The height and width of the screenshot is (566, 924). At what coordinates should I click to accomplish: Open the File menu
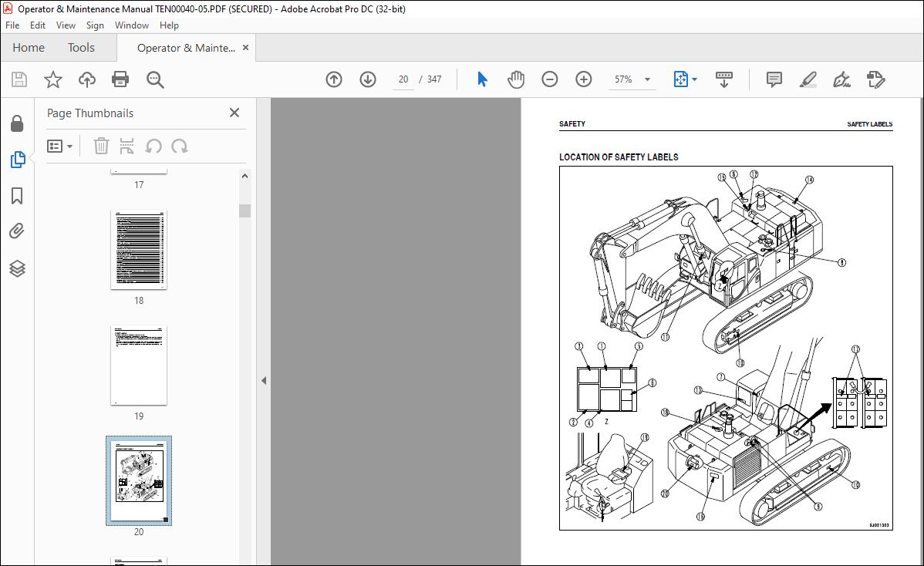click(x=12, y=25)
